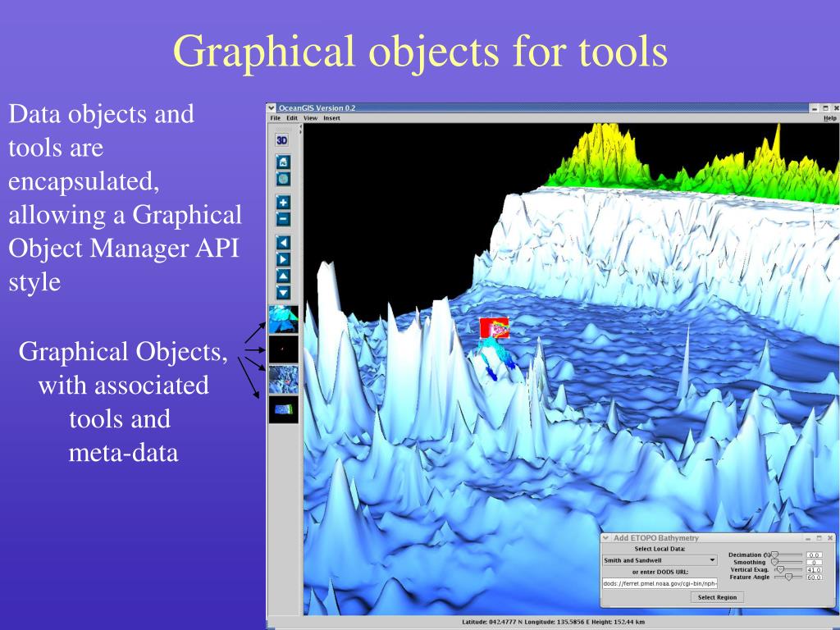Tilt up with the up arrow icon
This screenshot has width=840, height=630.
[283, 276]
